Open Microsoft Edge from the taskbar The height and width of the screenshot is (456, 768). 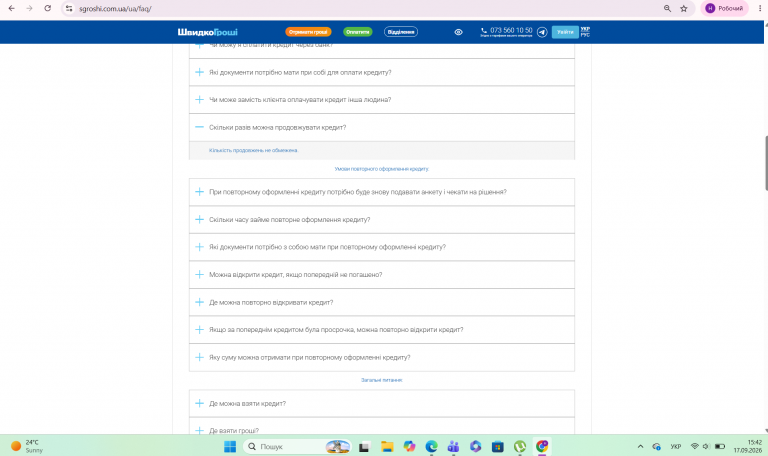[x=431, y=446]
